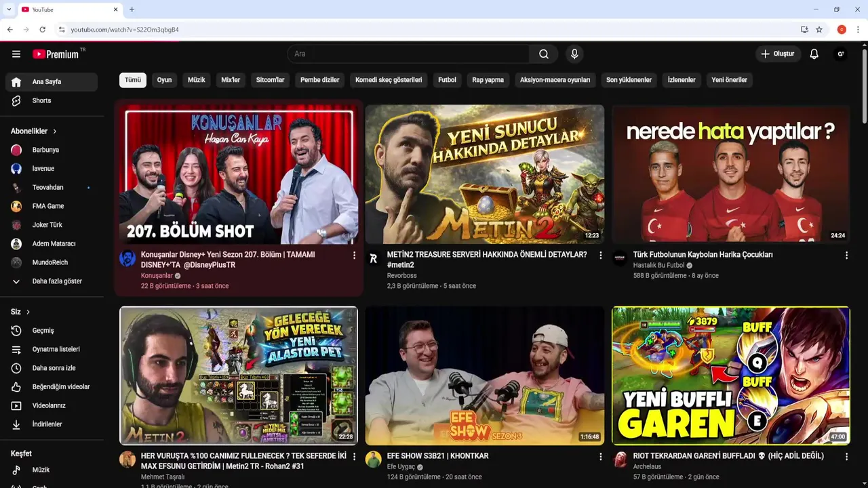Start voice search with microphone icon
The width and height of the screenshot is (868, 488).
(x=574, y=54)
